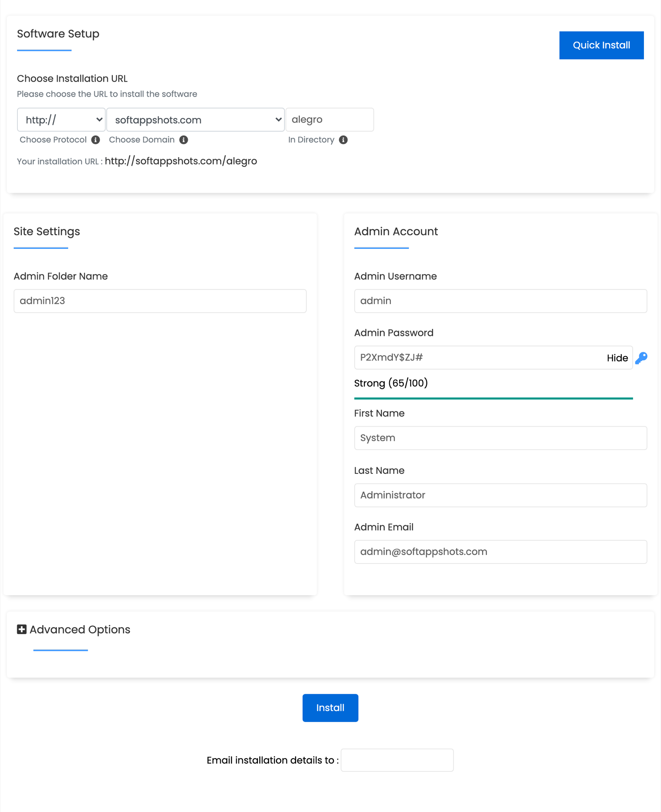This screenshot has width=661, height=812.
Task: Click the key icon to generate a password
Action: tap(642, 358)
